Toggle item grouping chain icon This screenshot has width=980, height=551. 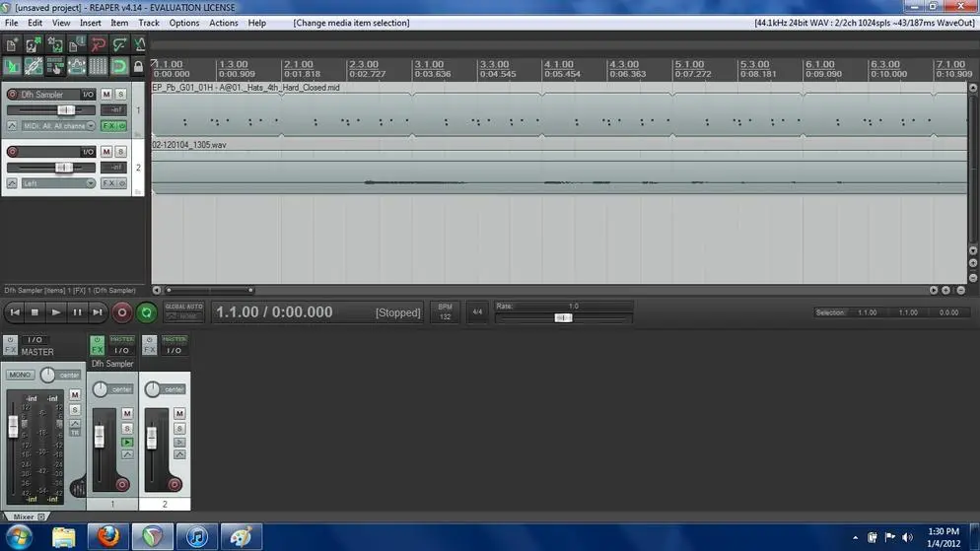tap(34, 66)
